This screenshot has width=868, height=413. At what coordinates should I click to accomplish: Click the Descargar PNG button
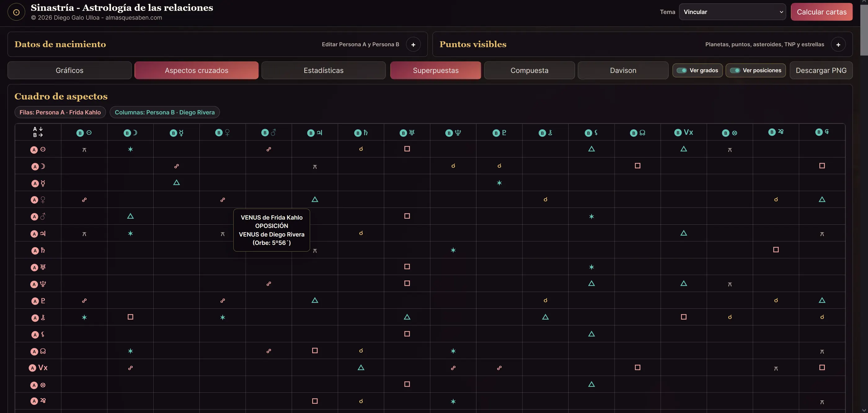click(x=821, y=70)
